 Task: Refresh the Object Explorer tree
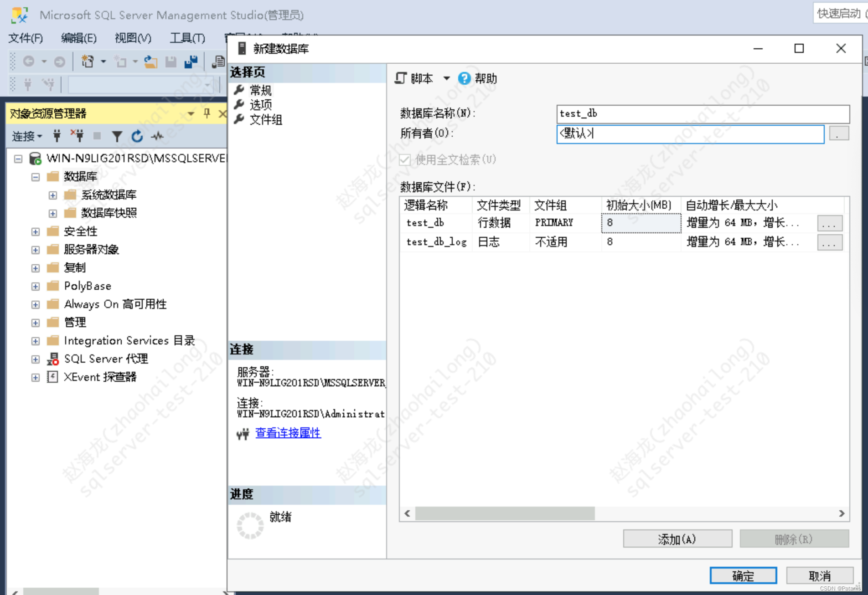[x=137, y=136]
